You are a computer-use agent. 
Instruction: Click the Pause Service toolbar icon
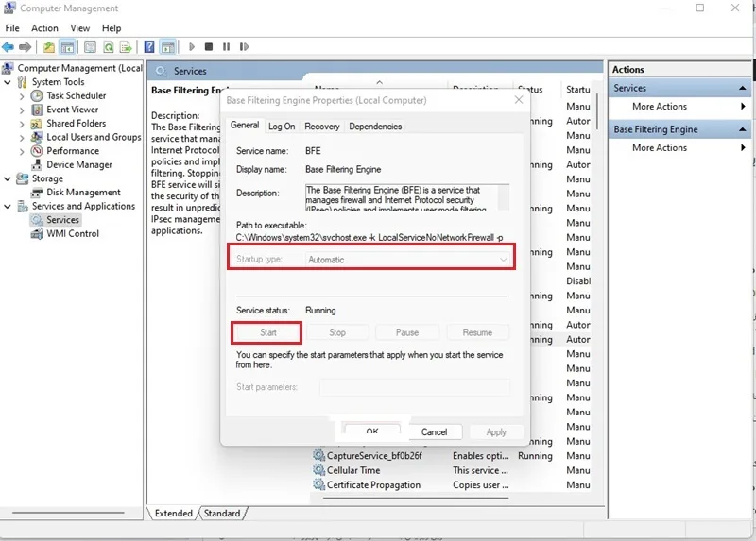(226, 46)
